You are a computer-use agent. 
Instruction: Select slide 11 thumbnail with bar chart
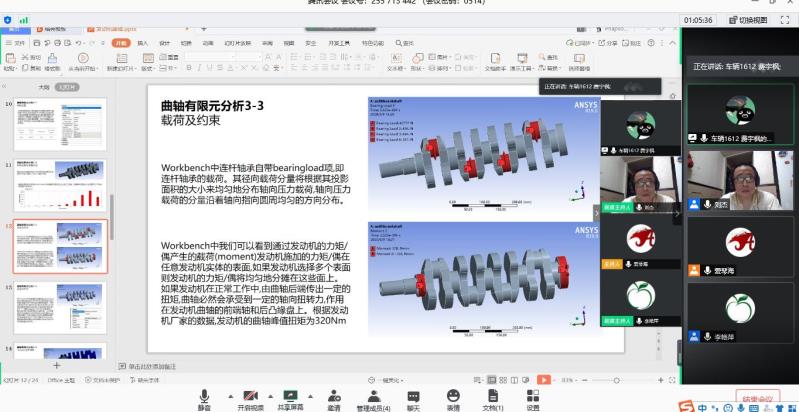[x=60, y=185]
